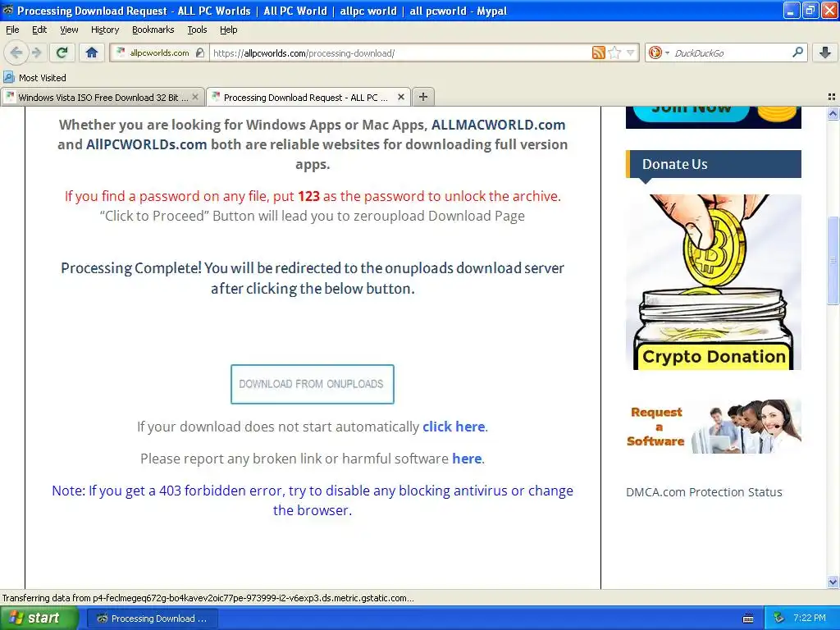Open the Windows Start button
Viewport: 840px width, 630px height.
(39, 618)
